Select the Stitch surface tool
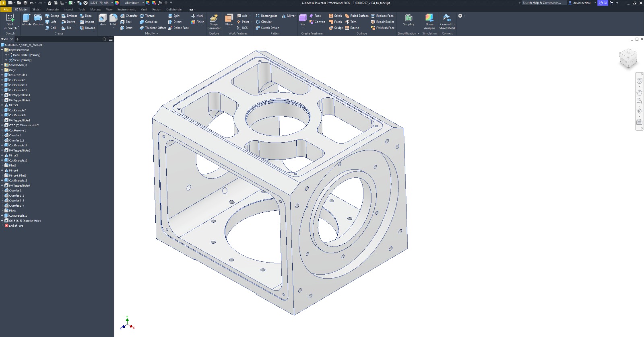644x337 pixels. [x=335, y=16]
